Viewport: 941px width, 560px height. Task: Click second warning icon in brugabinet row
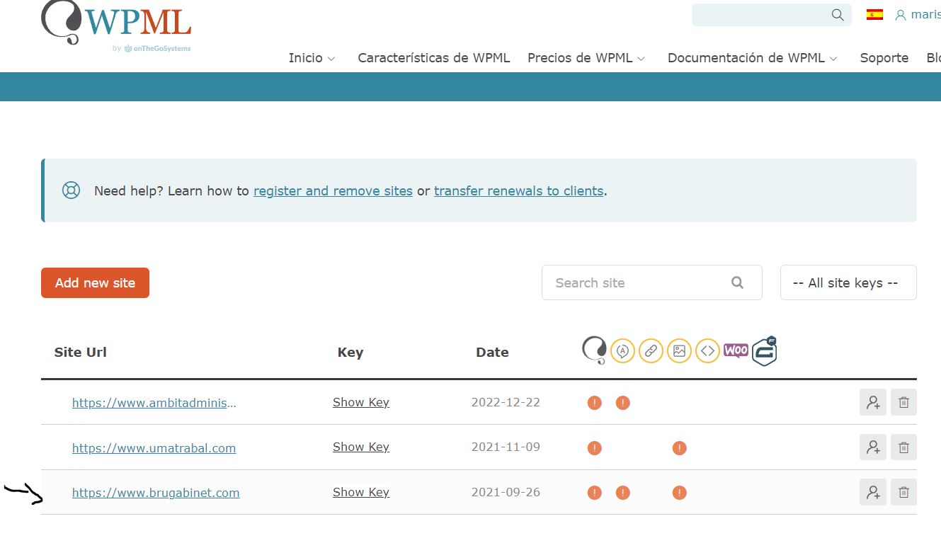coord(622,492)
